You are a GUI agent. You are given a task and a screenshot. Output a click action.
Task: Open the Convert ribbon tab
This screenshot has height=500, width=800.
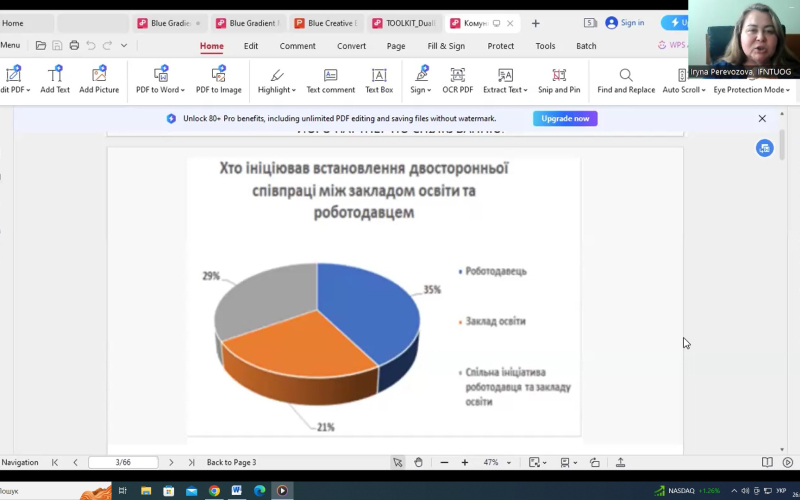click(x=351, y=46)
